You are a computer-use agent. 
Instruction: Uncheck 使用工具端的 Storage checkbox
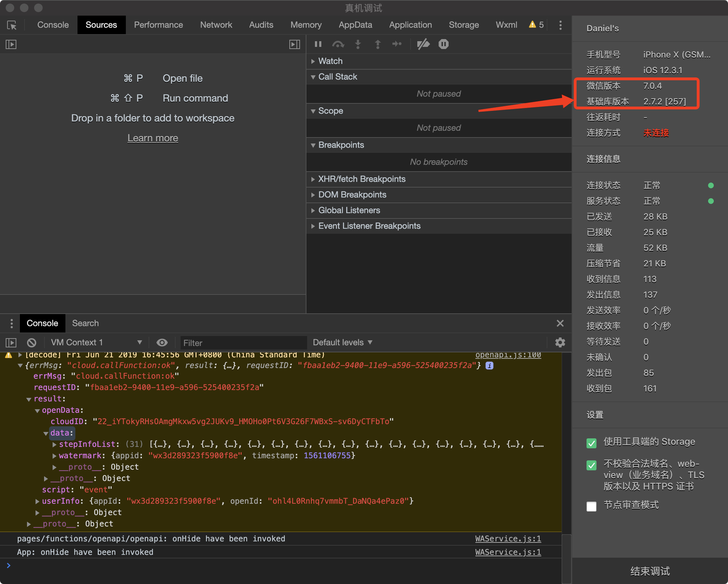591,443
